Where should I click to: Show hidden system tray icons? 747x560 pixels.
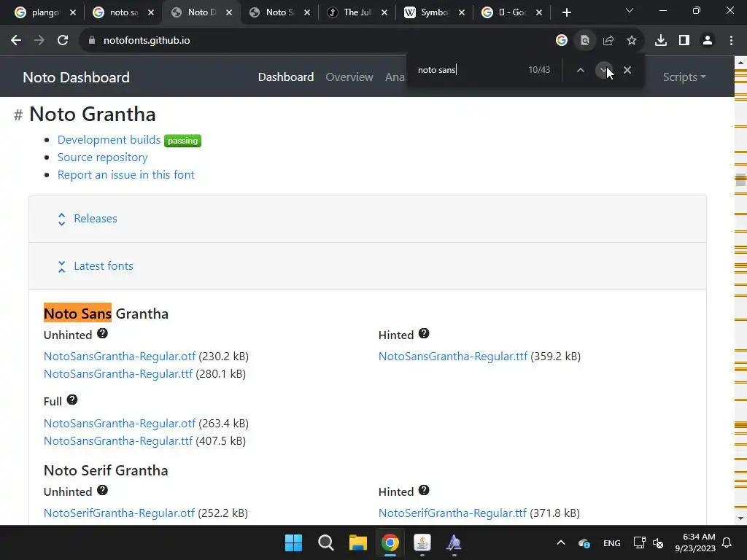click(561, 542)
